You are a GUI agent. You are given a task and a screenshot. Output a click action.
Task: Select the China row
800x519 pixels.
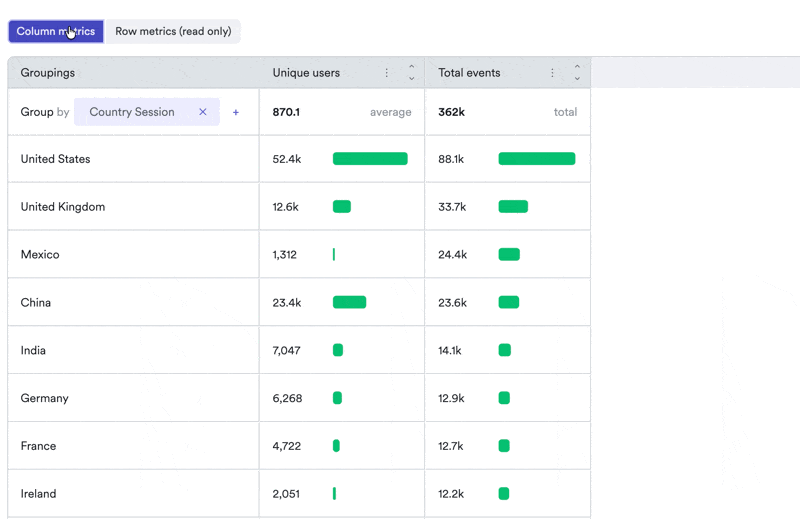pyautogui.click(x=299, y=302)
